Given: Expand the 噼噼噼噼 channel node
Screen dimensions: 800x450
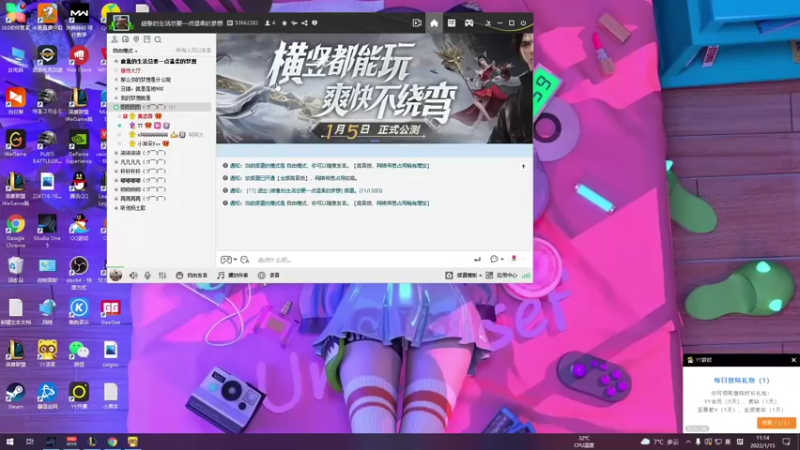Looking at the screenshot, I should tap(116, 180).
